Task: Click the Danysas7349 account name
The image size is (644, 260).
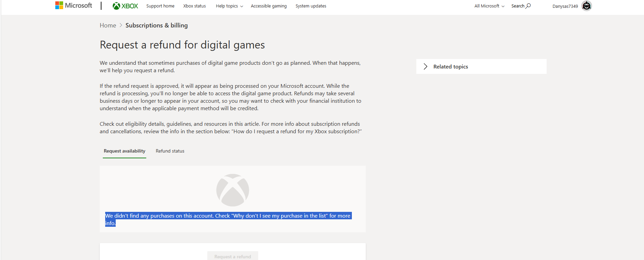Action: 565,6
